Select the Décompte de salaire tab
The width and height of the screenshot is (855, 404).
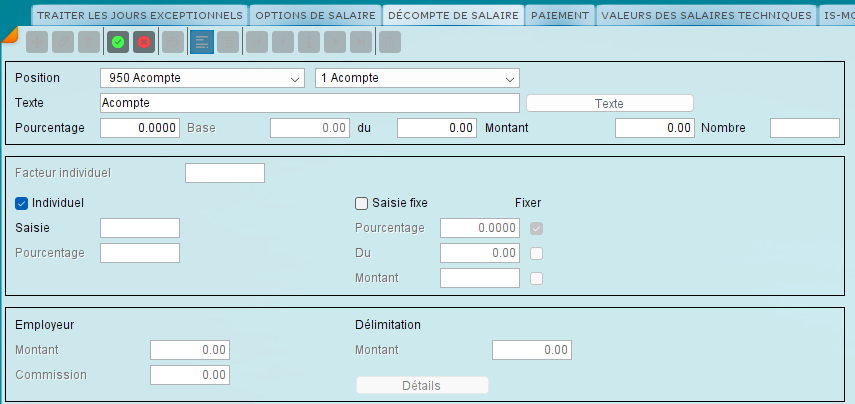tap(454, 15)
